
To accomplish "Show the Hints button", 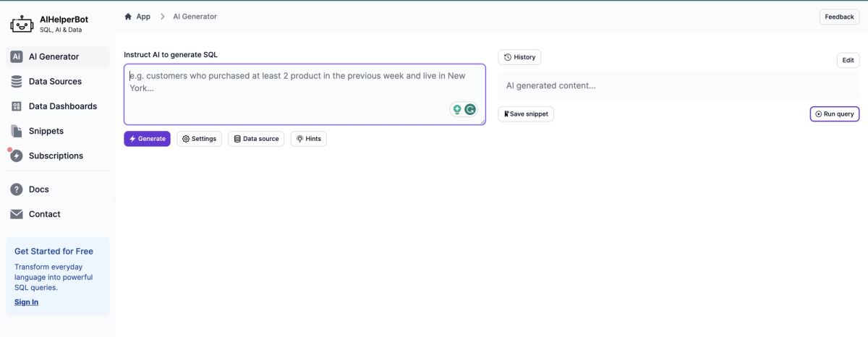I will pyautogui.click(x=309, y=139).
